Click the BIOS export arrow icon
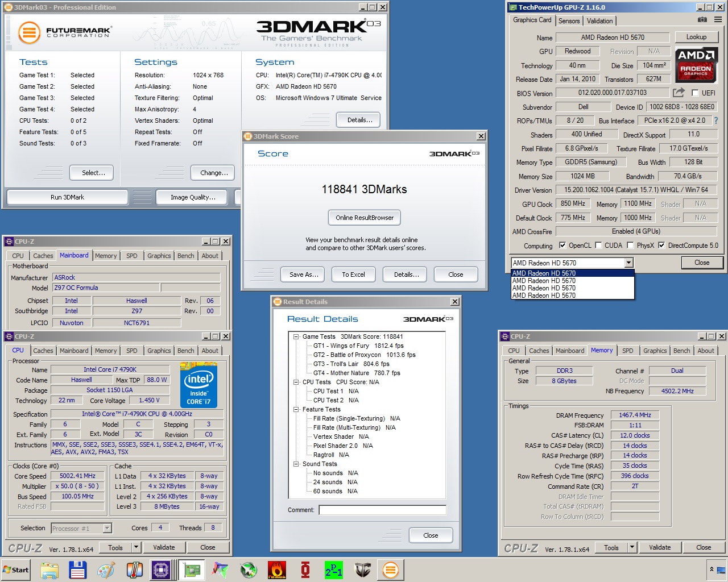The height and width of the screenshot is (582, 728). click(x=679, y=92)
